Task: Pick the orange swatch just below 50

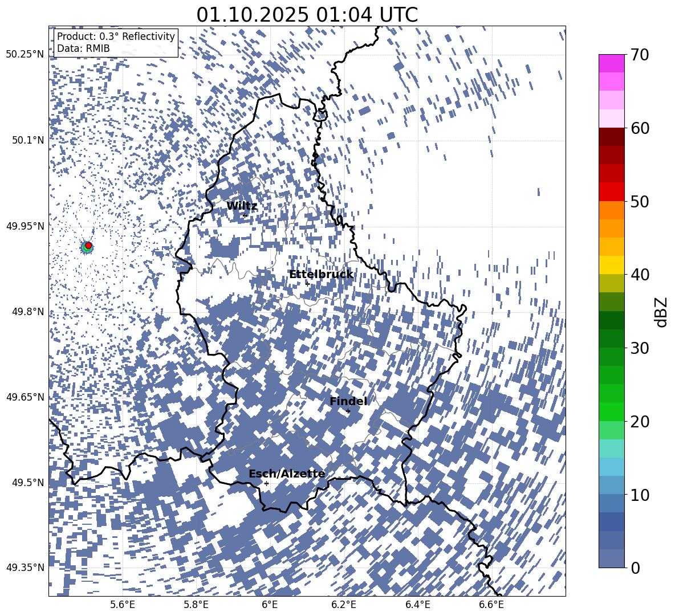Action: pos(612,210)
